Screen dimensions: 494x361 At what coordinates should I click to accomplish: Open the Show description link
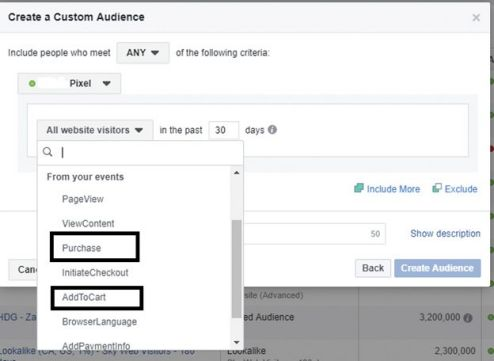[x=445, y=233]
